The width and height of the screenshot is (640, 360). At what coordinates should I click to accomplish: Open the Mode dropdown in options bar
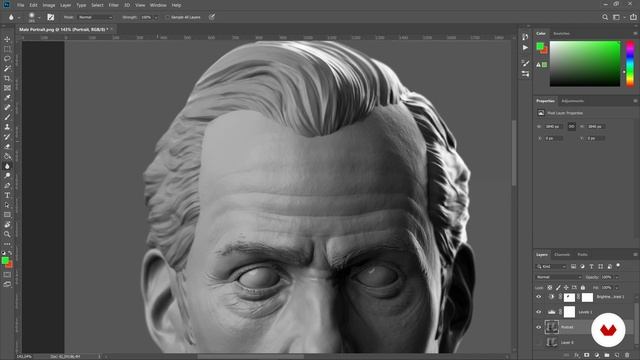(x=95, y=18)
